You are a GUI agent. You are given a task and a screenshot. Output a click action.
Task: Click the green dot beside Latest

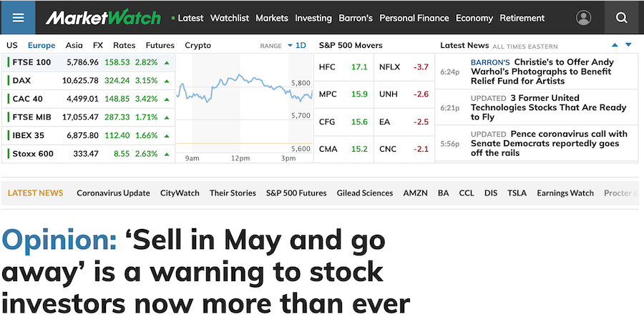pyautogui.click(x=173, y=19)
